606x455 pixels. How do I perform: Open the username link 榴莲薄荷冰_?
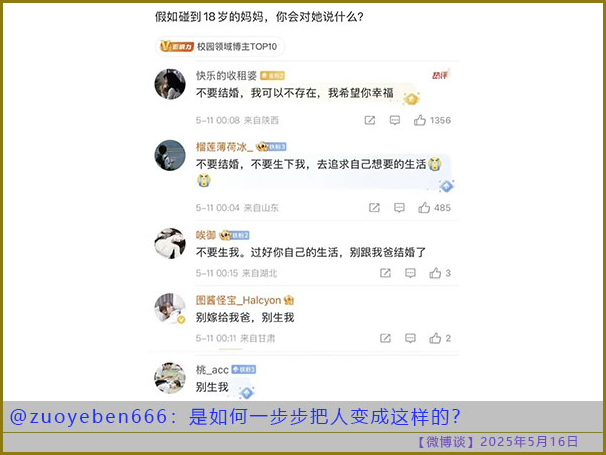(x=225, y=147)
